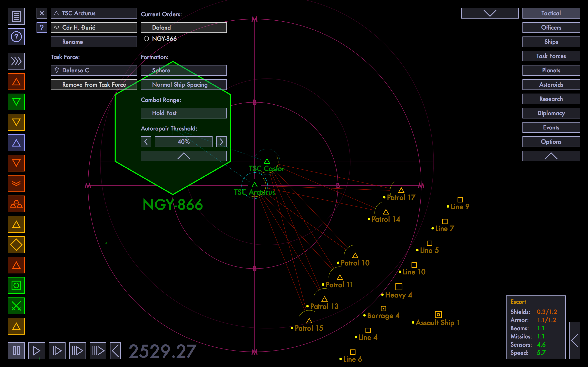Pause the game simulation
This screenshot has width=588, height=367.
point(16,350)
